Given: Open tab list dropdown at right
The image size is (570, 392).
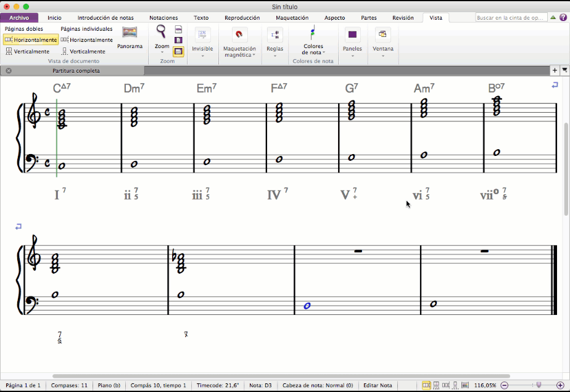Looking at the screenshot, I should pyautogui.click(x=564, y=70).
